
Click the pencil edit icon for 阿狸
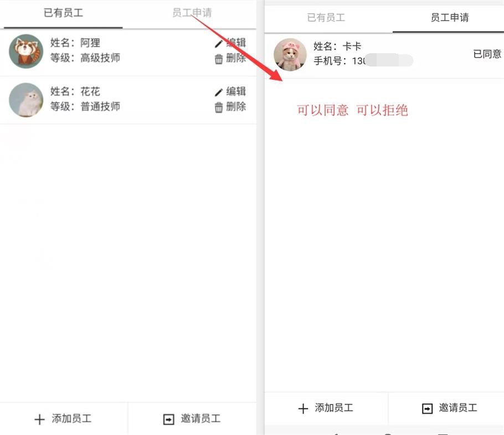219,43
